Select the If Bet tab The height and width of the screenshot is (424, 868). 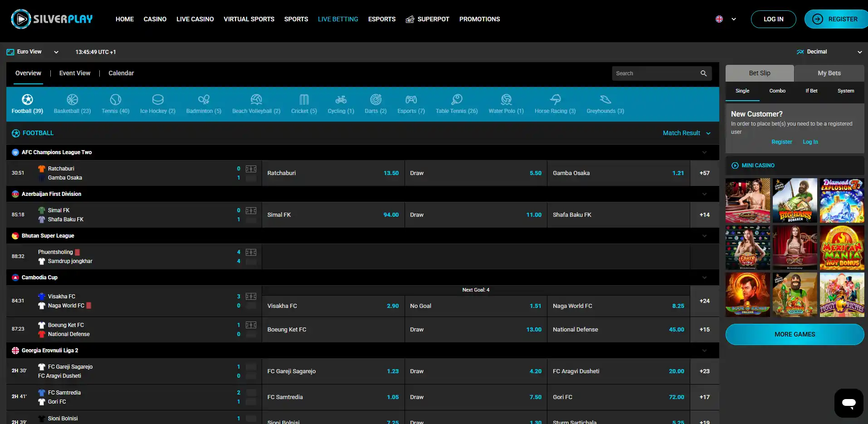click(x=811, y=91)
